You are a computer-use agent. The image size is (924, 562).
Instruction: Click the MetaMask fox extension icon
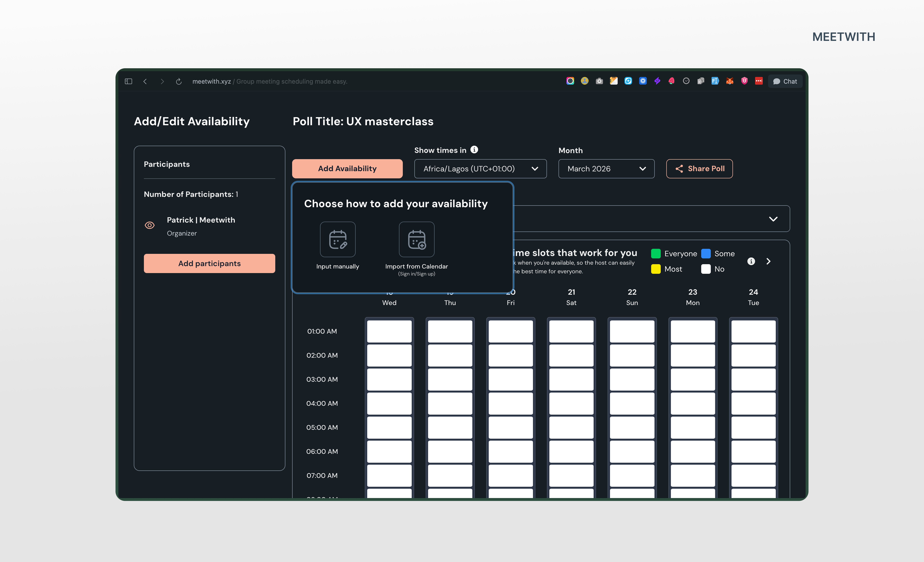730,81
